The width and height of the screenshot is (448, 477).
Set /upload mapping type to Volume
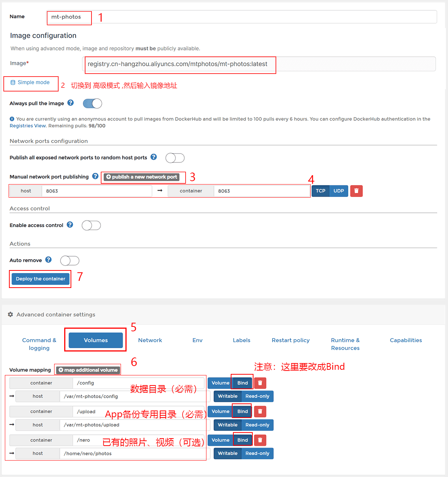tap(221, 412)
